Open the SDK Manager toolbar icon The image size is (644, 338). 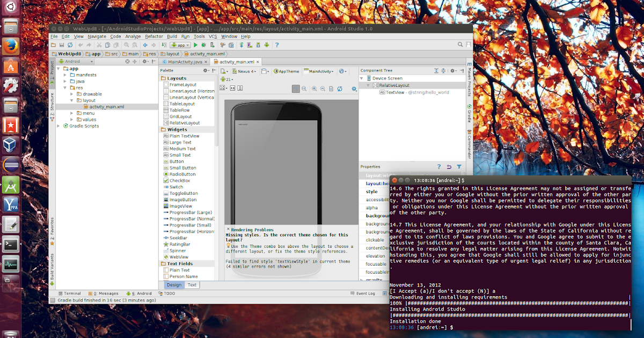pos(259,45)
